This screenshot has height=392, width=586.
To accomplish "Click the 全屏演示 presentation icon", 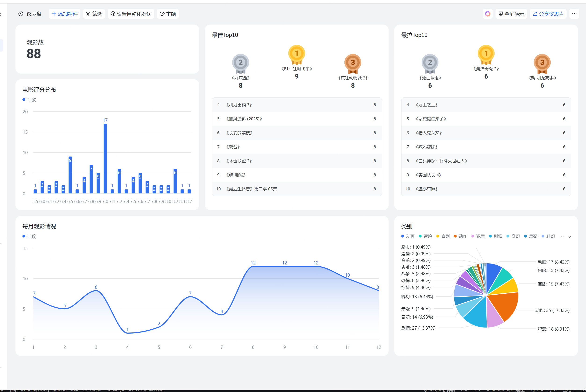I will [x=500, y=14].
